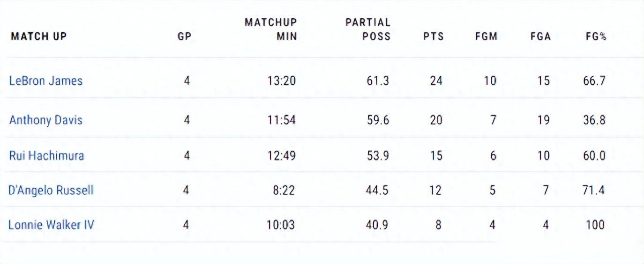This screenshot has width=644, height=264.
Task: Sort by PTS column header
Action: pos(433,37)
